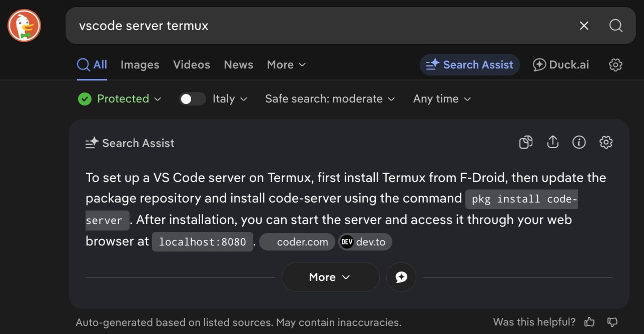
Task: Open the page settings gear
Action: coord(615,64)
